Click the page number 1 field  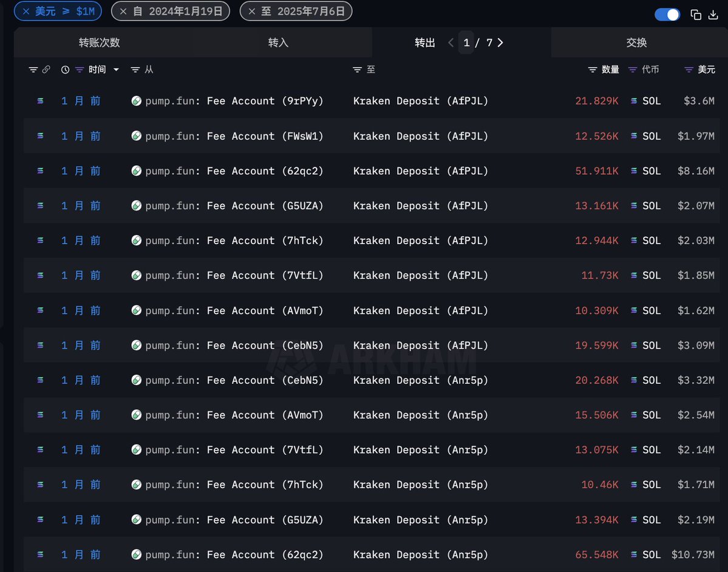click(x=466, y=43)
